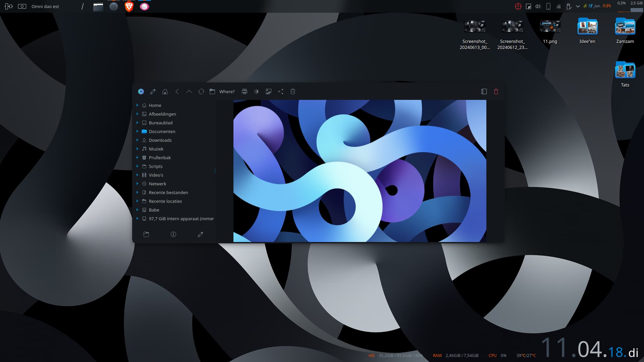Image resolution: width=644 pixels, height=362 pixels.
Task: Open file manager task in top panel
Action: (98, 6)
